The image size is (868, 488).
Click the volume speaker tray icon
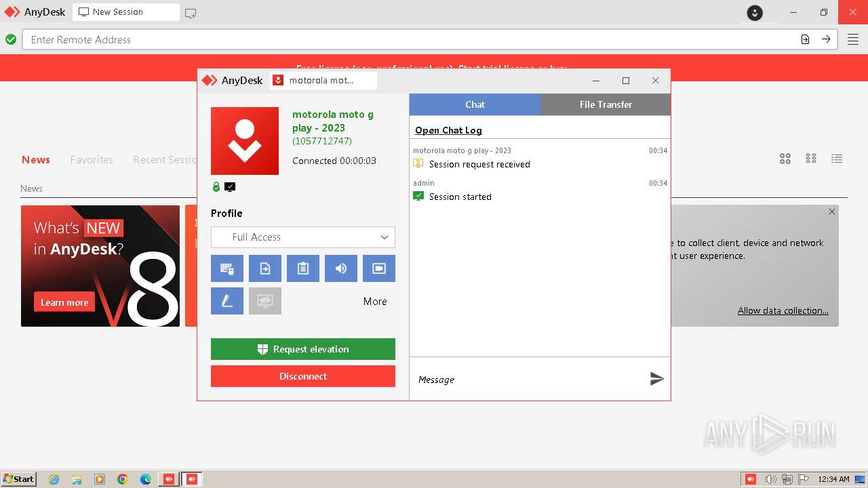coord(770,479)
